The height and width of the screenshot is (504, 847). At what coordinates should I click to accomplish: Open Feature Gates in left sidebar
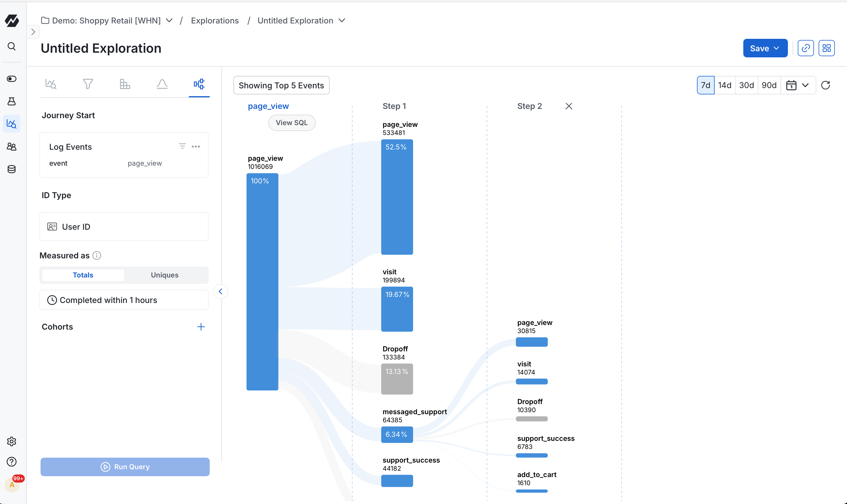(x=12, y=79)
